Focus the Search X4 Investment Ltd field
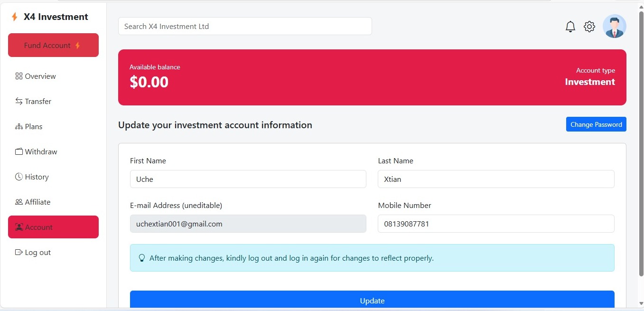644x311 pixels. [x=245, y=26]
